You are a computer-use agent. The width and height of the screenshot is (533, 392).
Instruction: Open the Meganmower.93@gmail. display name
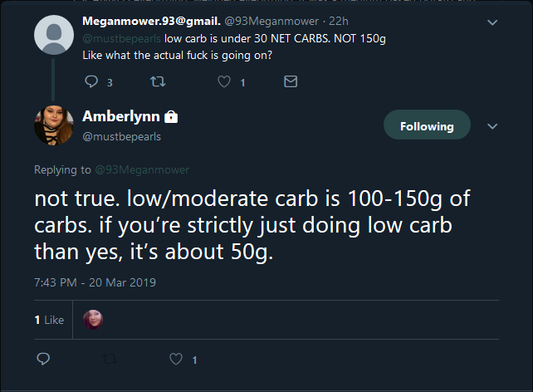(x=151, y=21)
